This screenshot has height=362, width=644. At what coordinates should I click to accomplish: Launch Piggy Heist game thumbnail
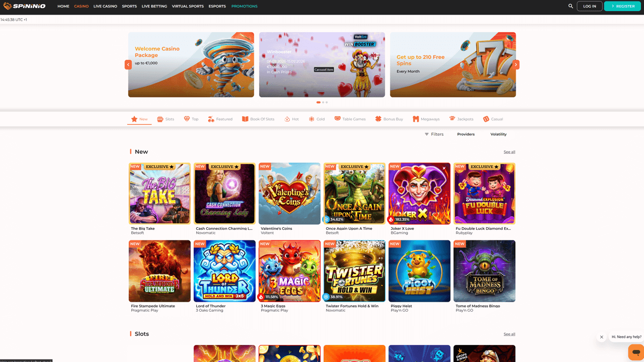coord(419,271)
